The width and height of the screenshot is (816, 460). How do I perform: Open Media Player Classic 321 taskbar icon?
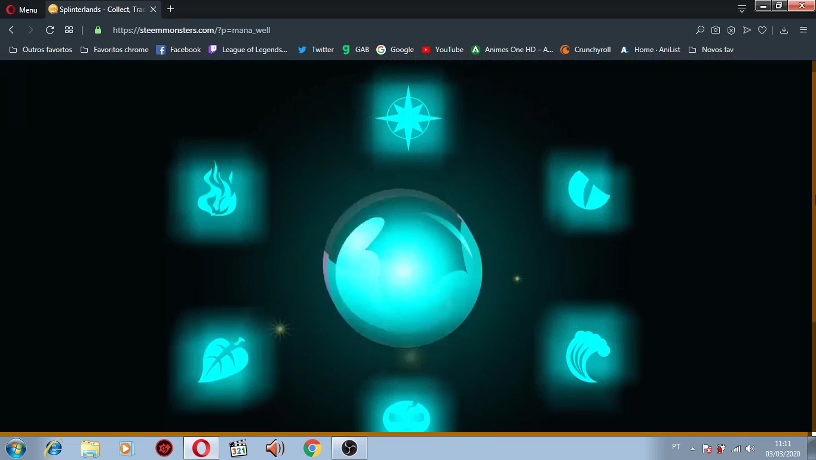pos(238,448)
